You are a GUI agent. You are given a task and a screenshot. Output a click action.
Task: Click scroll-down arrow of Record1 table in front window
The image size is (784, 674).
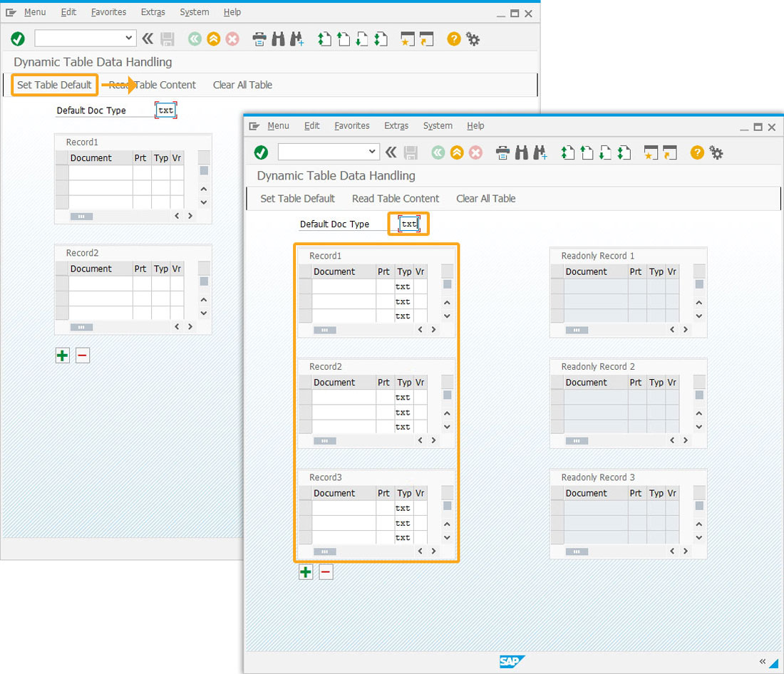[x=447, y=316]
